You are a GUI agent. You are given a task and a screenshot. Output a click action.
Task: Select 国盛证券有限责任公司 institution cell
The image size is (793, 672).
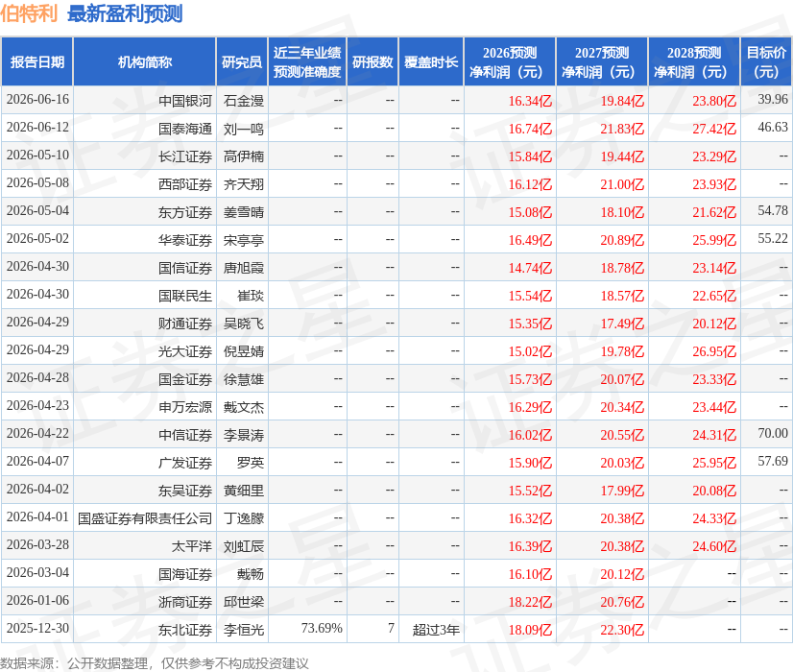click(x=145, y=518)
